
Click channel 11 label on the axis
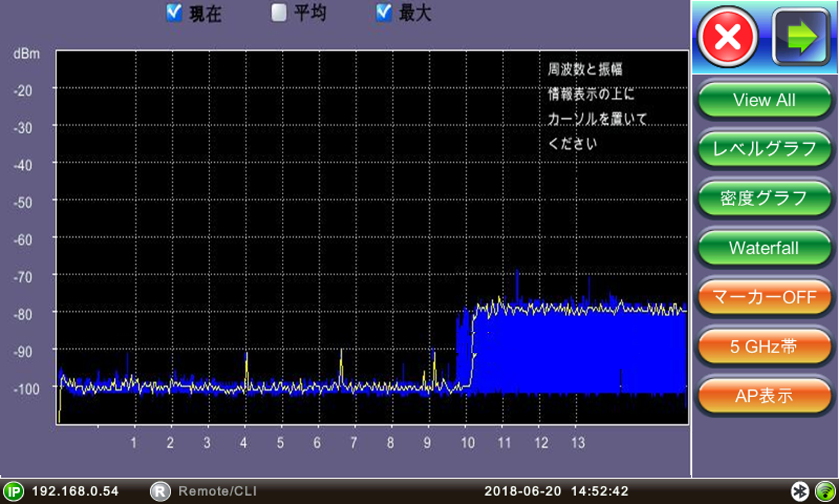pyautogui.click(x=504, y=443)
